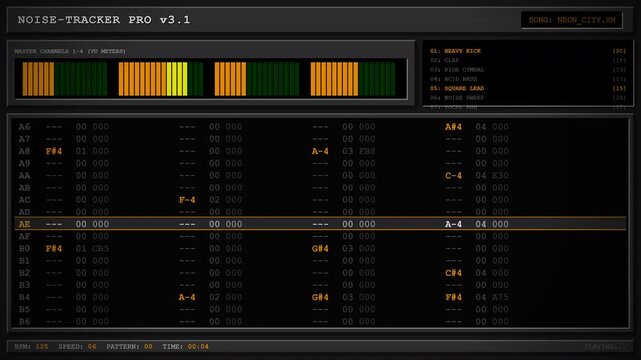
Task: Click the TIME value 00:04
Action: coord(198,347)
